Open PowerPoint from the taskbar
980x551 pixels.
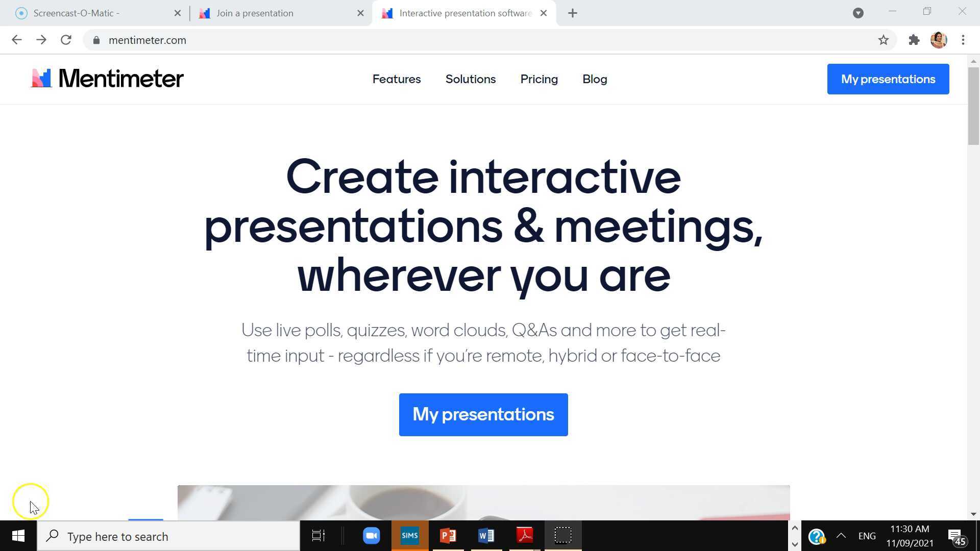[x=448, y=536]
